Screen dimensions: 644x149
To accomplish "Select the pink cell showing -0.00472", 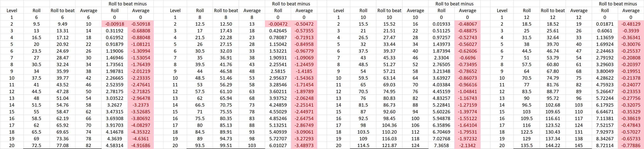I will coord(278,24).
